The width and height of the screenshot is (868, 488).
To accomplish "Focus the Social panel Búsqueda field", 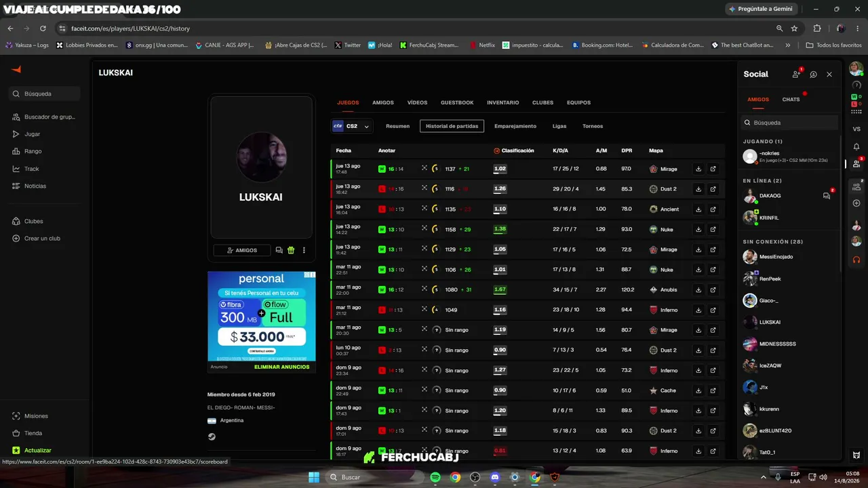I will pyautogui.click(x=790, y=123).
